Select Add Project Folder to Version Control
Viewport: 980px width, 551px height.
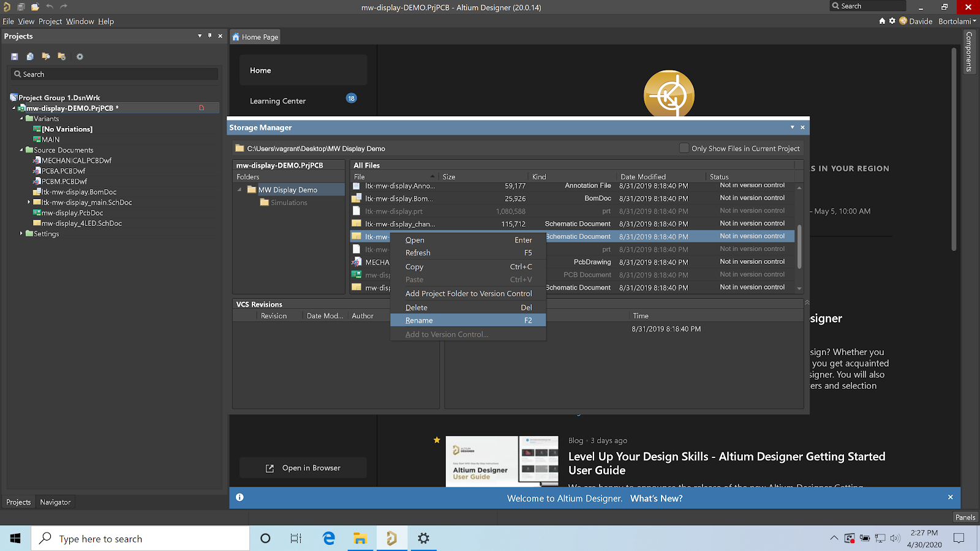tap(468, 293)
